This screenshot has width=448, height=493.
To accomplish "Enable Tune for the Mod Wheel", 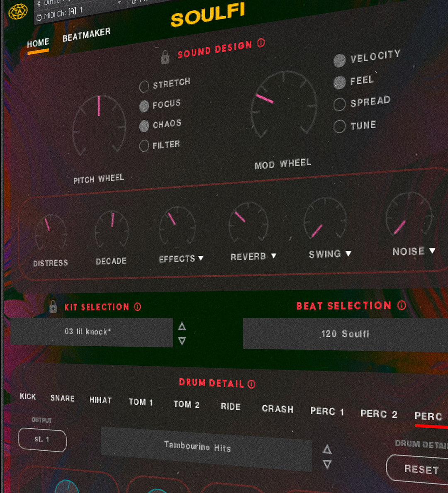I will click(340, 126).
